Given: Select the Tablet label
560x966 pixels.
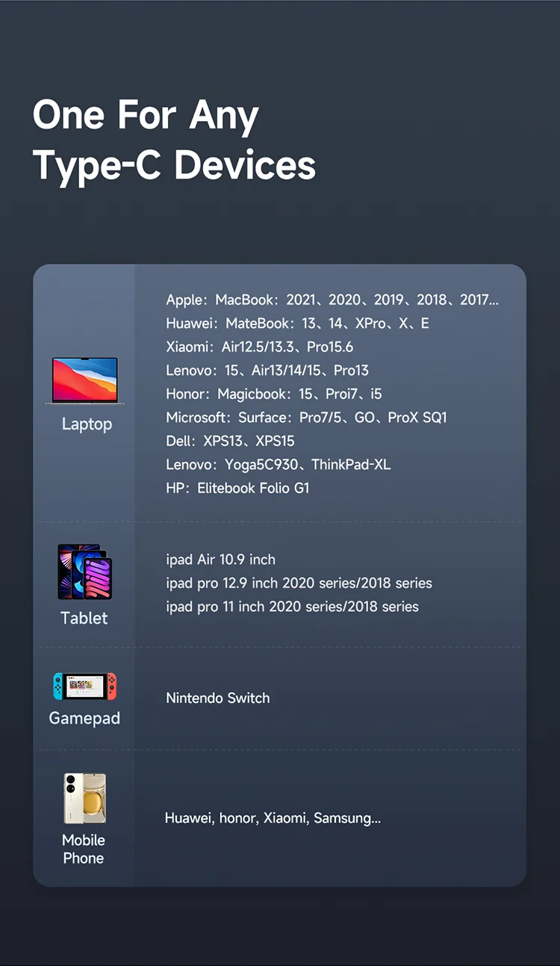Looking at the screenshot, I should point(84,618).
